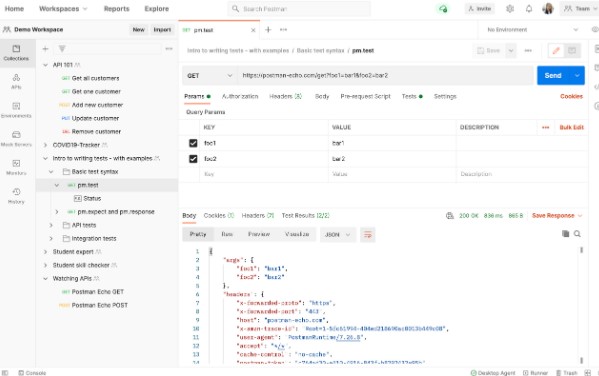599x376 pixels.
Task: Search the response body with the magnifier icon
Action: pos(577,233)
